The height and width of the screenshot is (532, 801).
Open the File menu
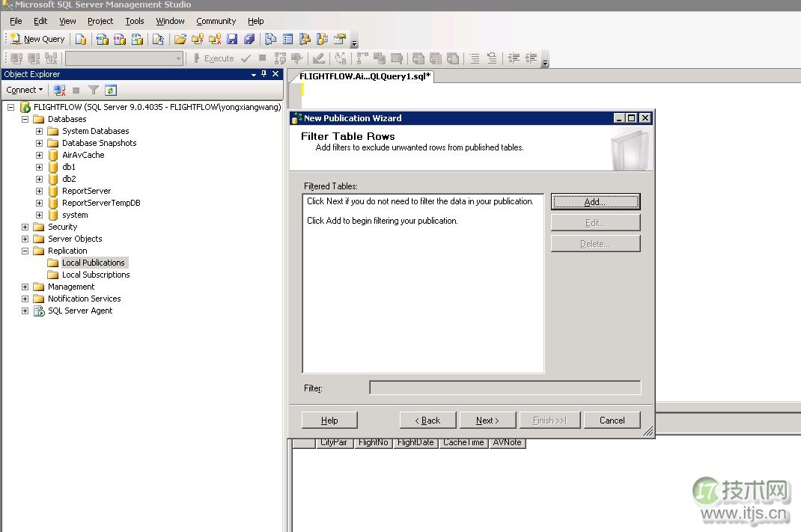point(16,21)
